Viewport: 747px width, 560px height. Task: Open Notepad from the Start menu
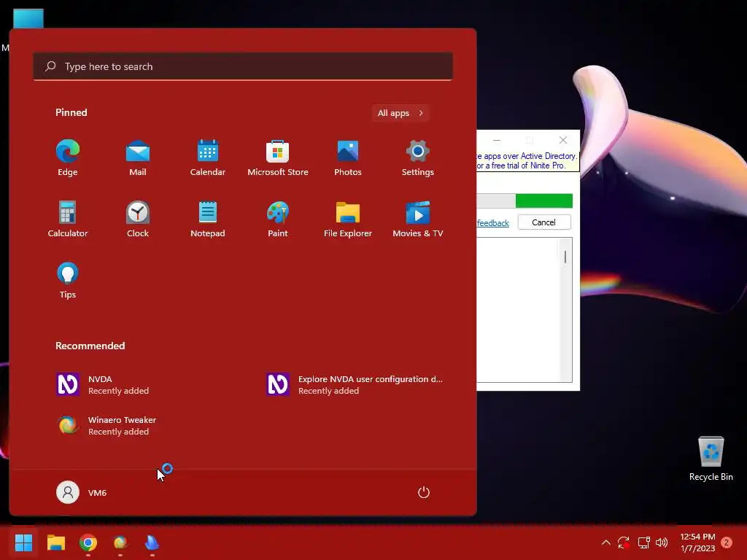[208, 219]
